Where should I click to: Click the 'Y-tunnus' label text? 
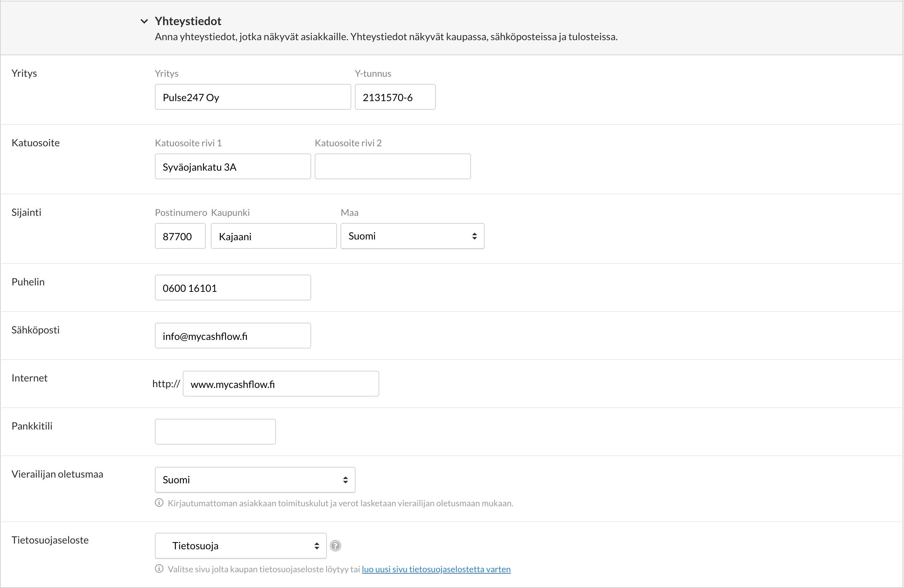tap(373, 73)
